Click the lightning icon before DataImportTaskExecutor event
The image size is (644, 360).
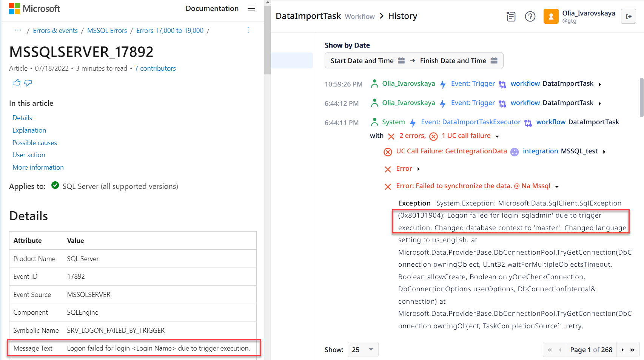pyautogui.click(x=413, y=122)
